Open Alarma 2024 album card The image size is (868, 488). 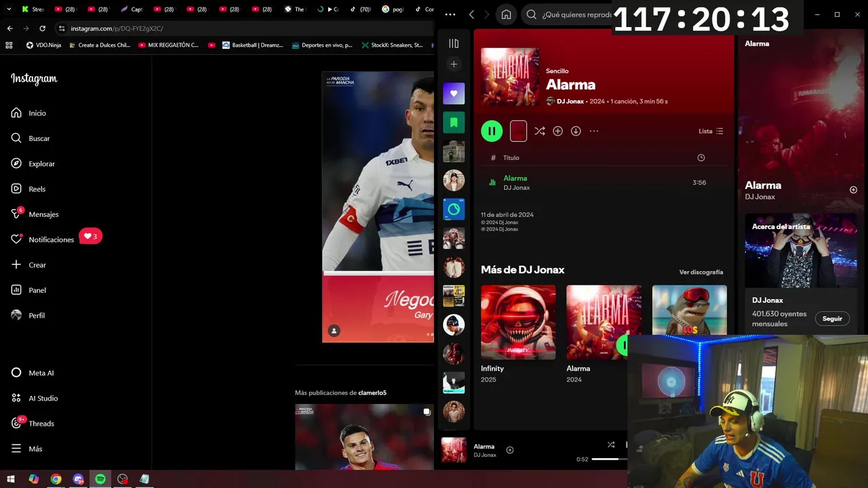pos(604,335)
